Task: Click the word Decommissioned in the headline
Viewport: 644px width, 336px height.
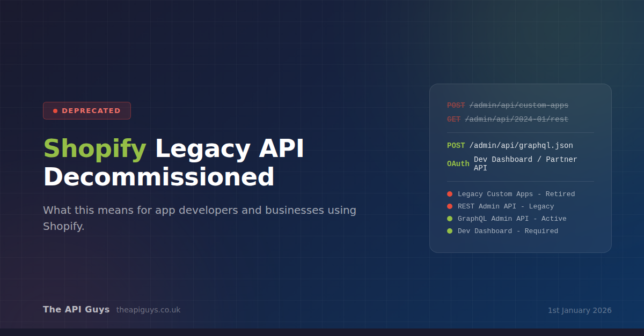Action: coord(159,177)
